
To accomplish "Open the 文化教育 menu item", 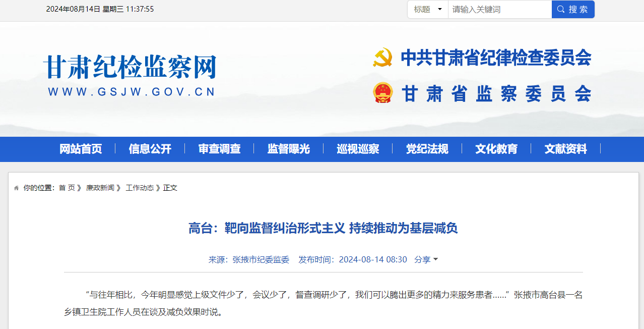I will tap(496, 149).
